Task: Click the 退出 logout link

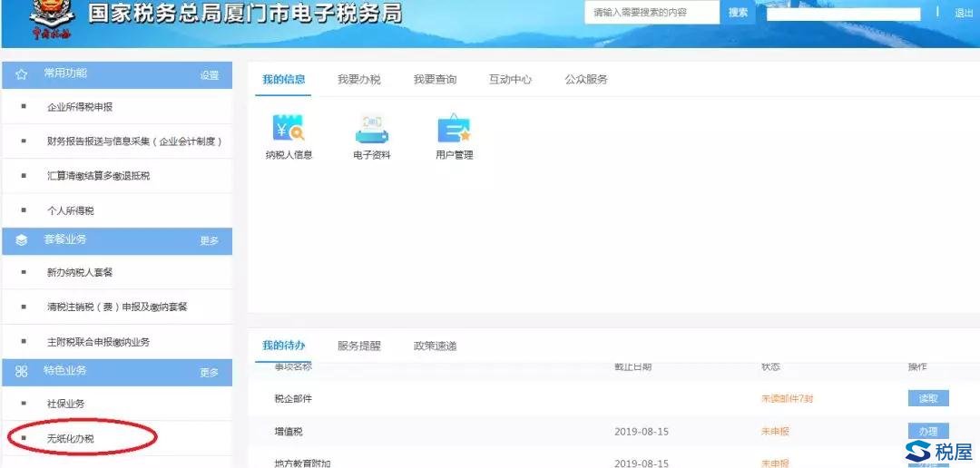Action: point(963,14)
